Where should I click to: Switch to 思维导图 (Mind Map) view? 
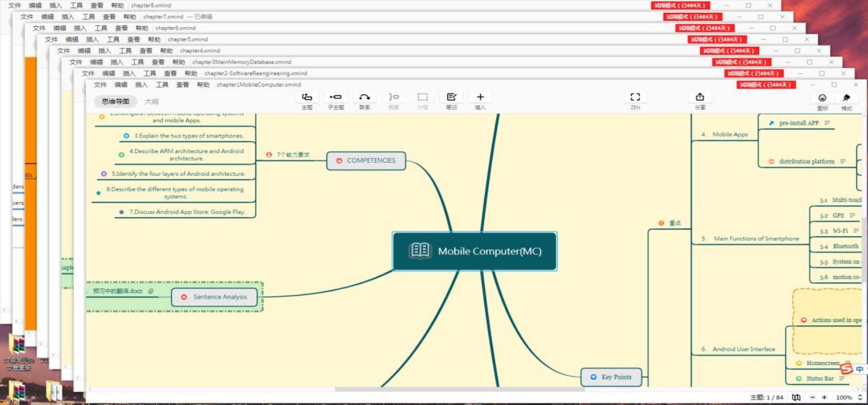[116, 102]
